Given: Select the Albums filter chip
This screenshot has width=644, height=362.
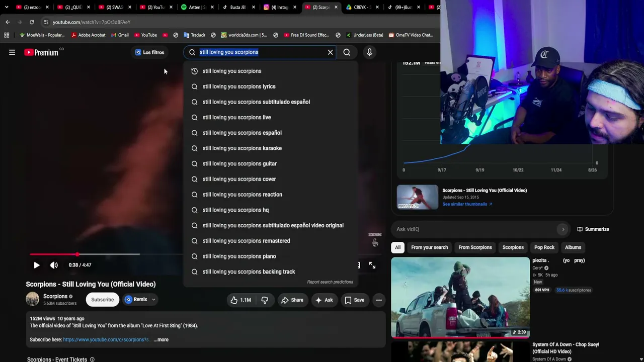Looking at the screenshot, I should click(573, 247).
